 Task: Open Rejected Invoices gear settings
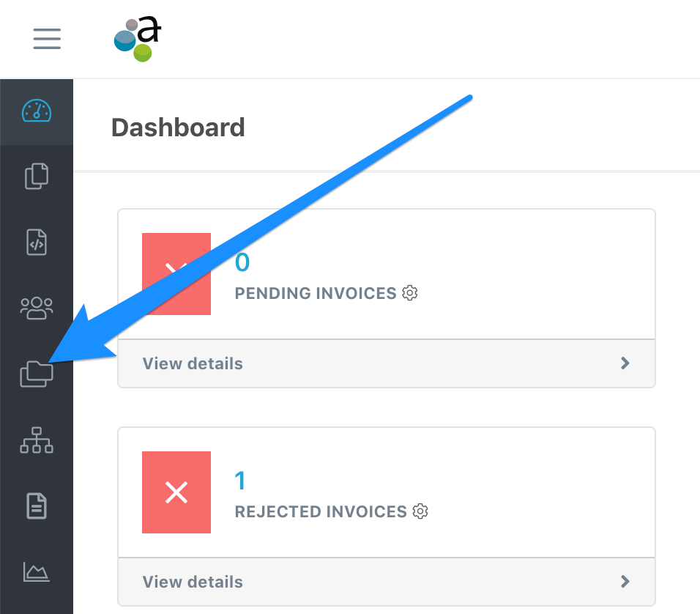click(420, 511)
